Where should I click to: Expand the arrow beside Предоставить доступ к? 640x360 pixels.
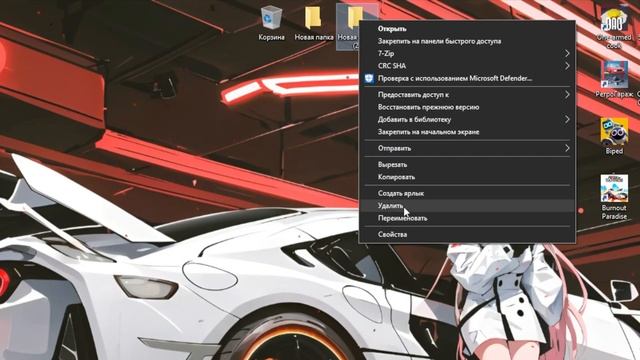(x=567, y=95)
